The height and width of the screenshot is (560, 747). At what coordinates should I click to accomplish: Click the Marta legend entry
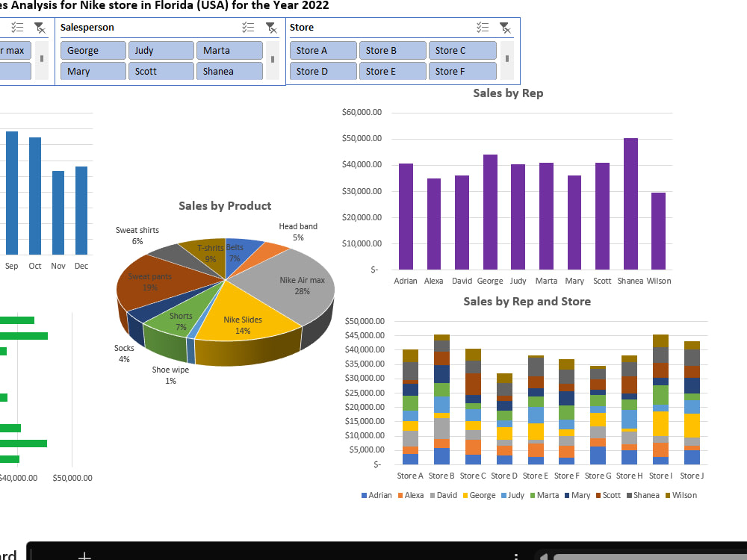coord(545,495)
